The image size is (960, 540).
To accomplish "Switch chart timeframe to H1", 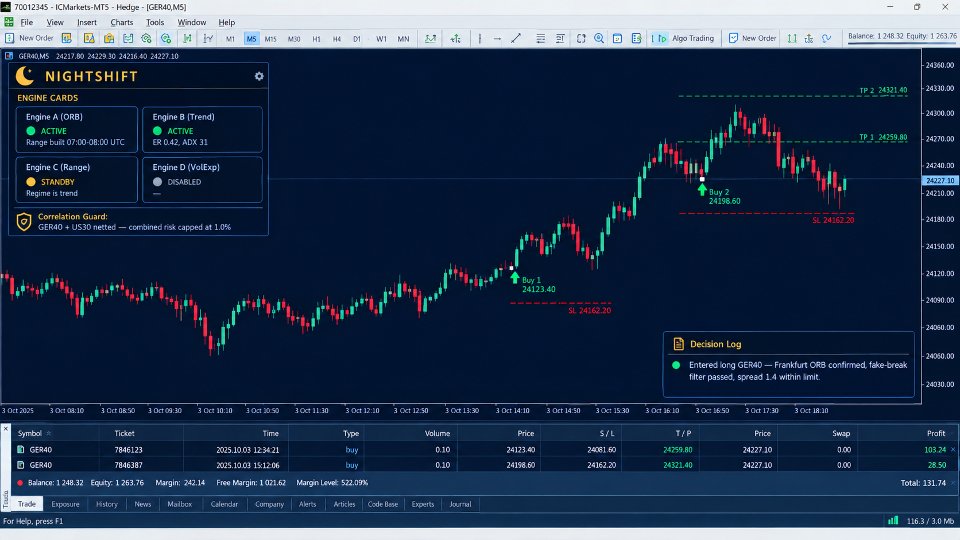I will pos(317,39).
